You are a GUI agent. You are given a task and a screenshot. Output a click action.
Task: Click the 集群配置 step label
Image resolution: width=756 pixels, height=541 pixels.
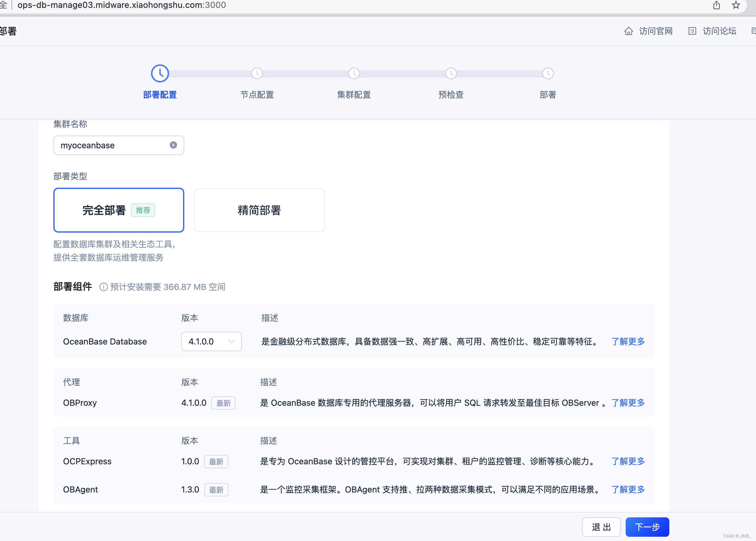354,95
